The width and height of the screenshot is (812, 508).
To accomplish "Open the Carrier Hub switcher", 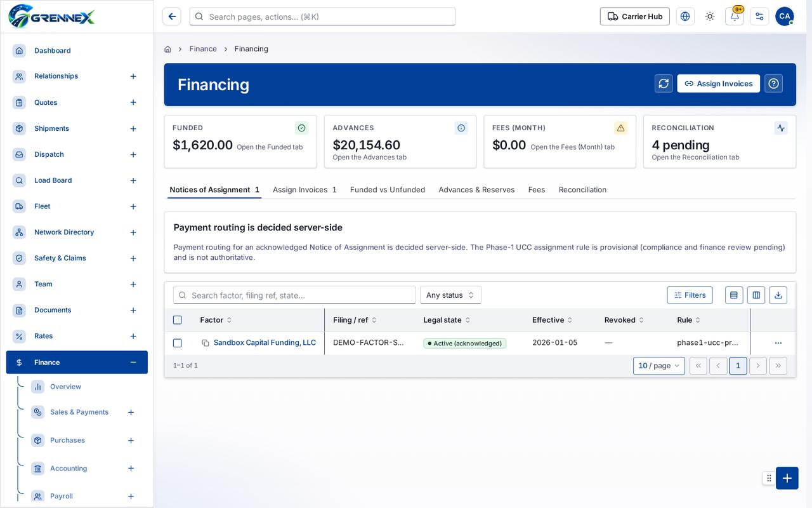I will pyautogui.click(x=634, y=17).
